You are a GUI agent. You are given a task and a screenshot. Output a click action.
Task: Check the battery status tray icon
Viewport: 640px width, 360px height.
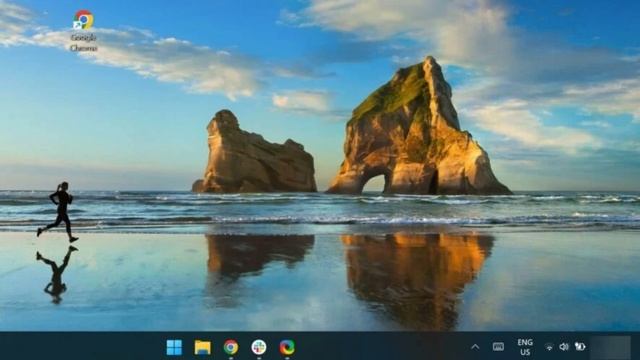(x=580, y=347)
